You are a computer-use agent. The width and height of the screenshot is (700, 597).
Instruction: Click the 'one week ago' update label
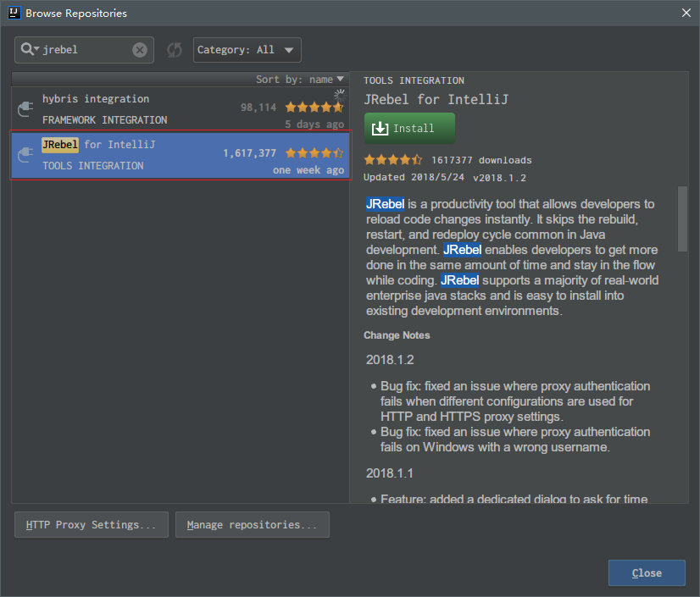coord(308,170)
